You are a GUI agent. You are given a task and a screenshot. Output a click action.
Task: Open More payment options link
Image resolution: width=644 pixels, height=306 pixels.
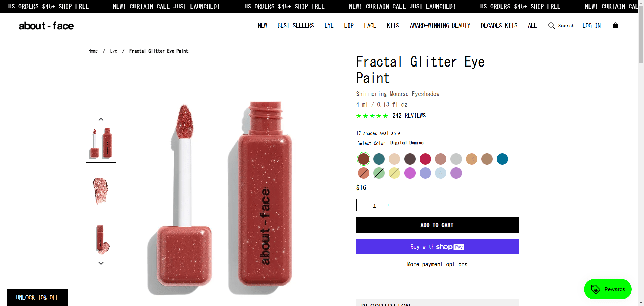tap(437, 264)
